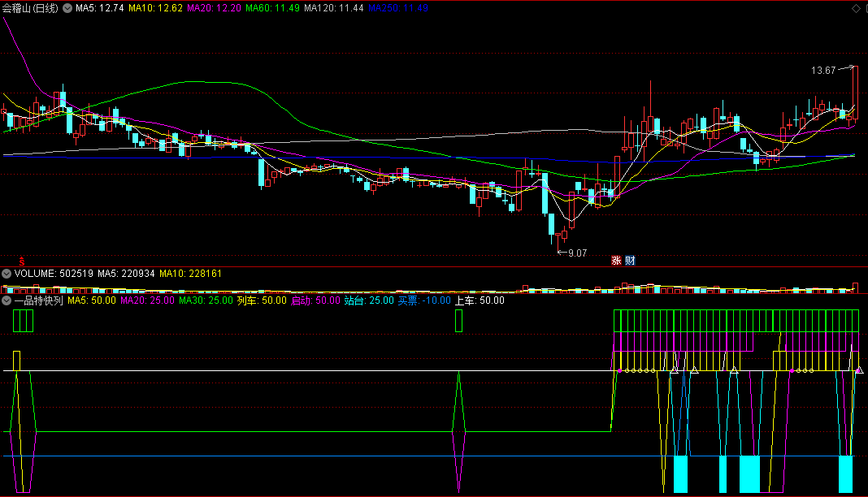868x497 pixels.
Task: Click the indicator MA5: 50.00 value
Action: point(92,300)
